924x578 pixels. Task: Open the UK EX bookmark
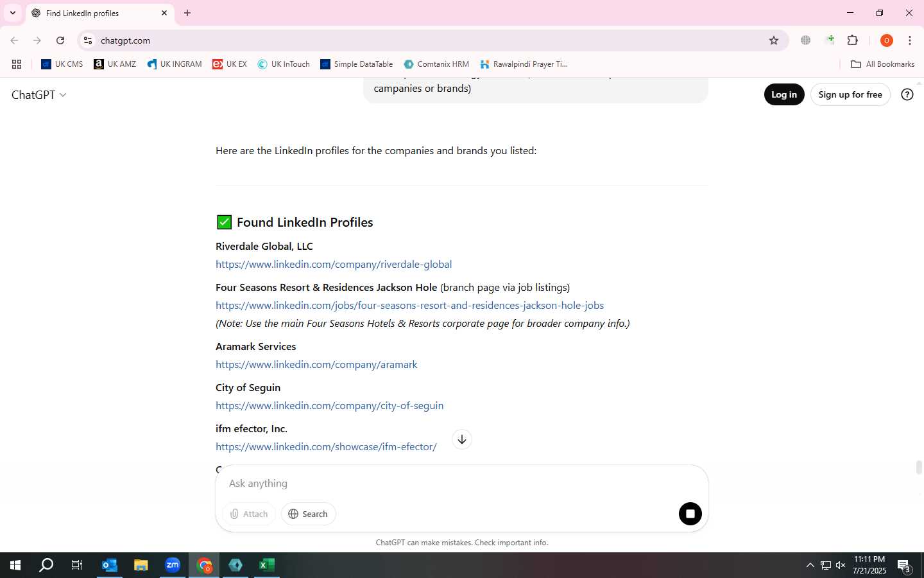click(230, 64)
